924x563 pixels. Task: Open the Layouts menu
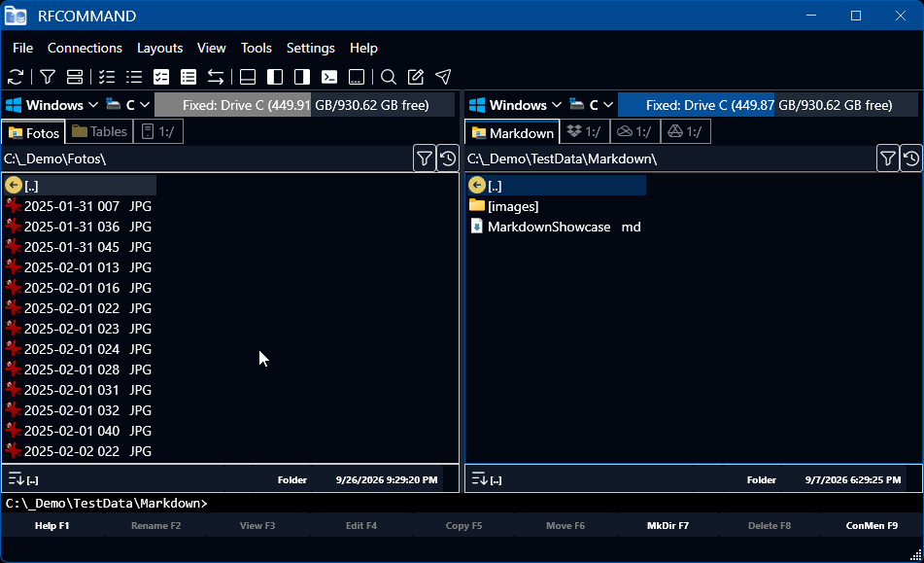pos(159,48)
